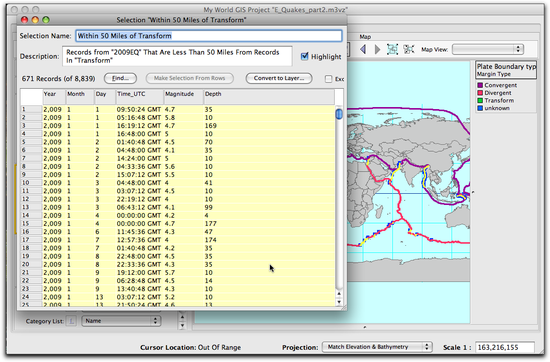Click the Transform green legend swatch

click(x=480, y=101)
